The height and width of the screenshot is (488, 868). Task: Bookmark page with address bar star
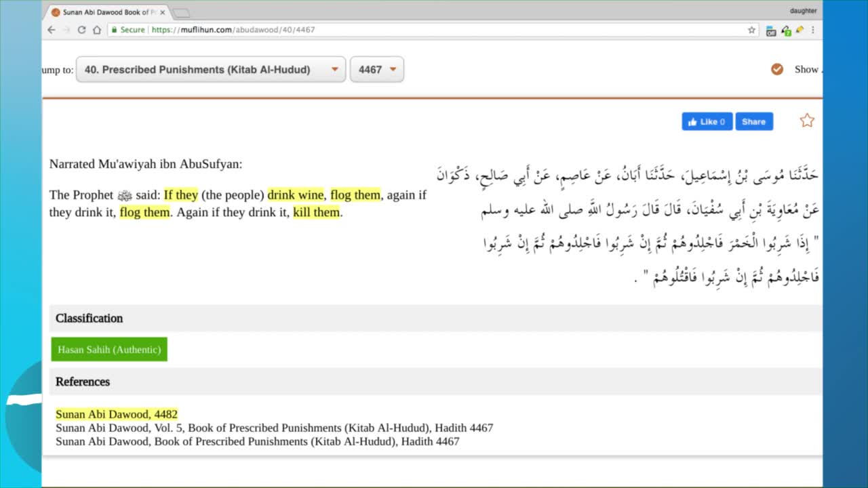pos(751,30)
